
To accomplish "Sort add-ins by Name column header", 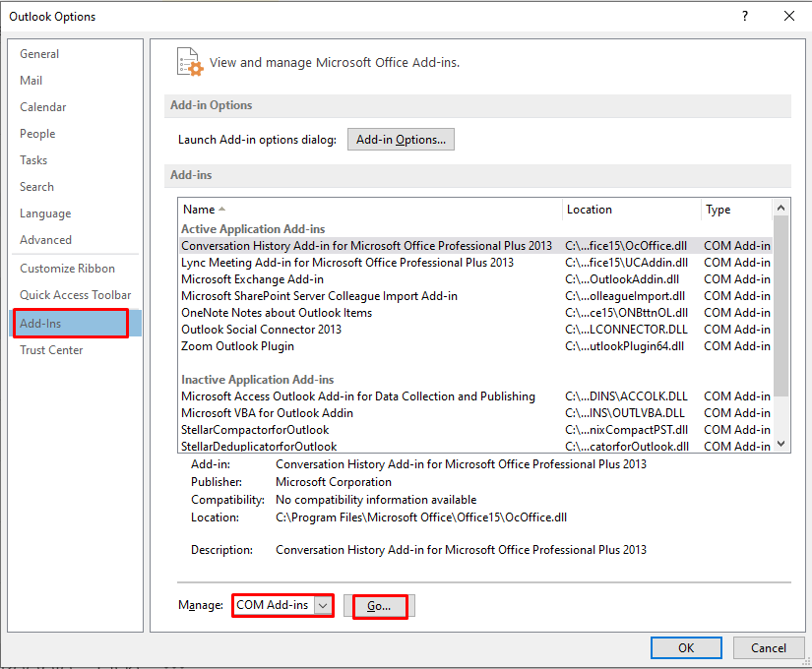I will (x=370, y=210).
